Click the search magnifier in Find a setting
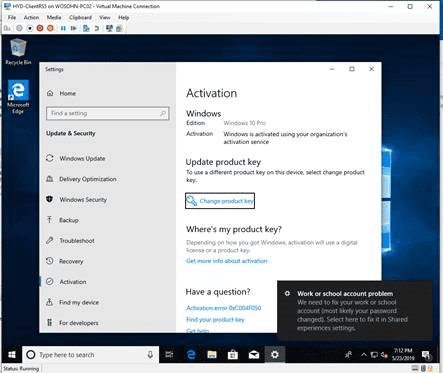The width and height of the screenshot is (443, 373). 163,114
